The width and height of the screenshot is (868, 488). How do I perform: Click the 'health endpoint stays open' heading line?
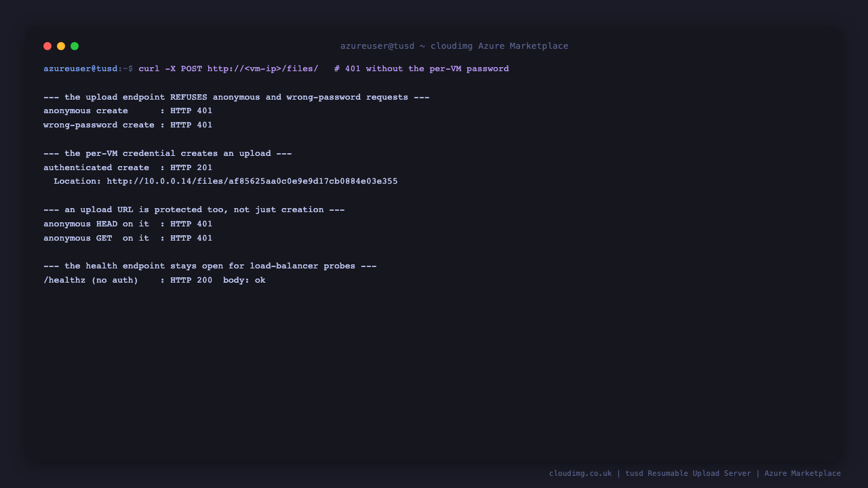tap(210, 266)
